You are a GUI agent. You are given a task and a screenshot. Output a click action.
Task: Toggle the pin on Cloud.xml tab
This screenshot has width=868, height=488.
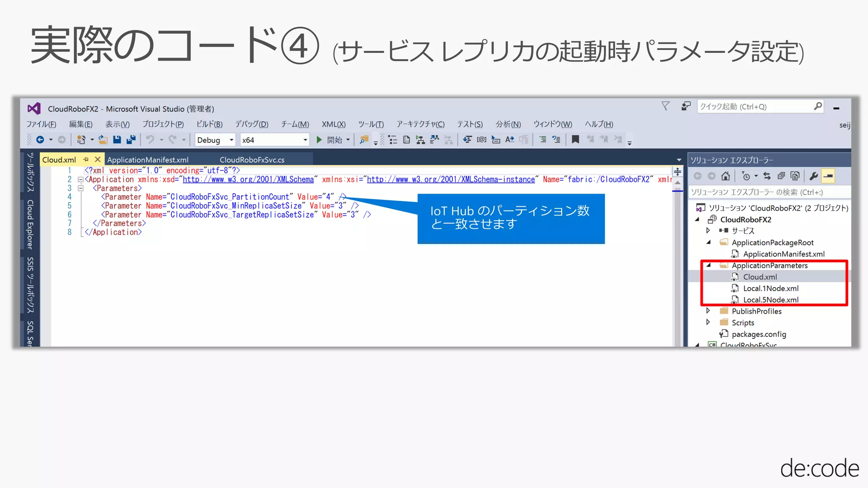[x=86, y=159]
